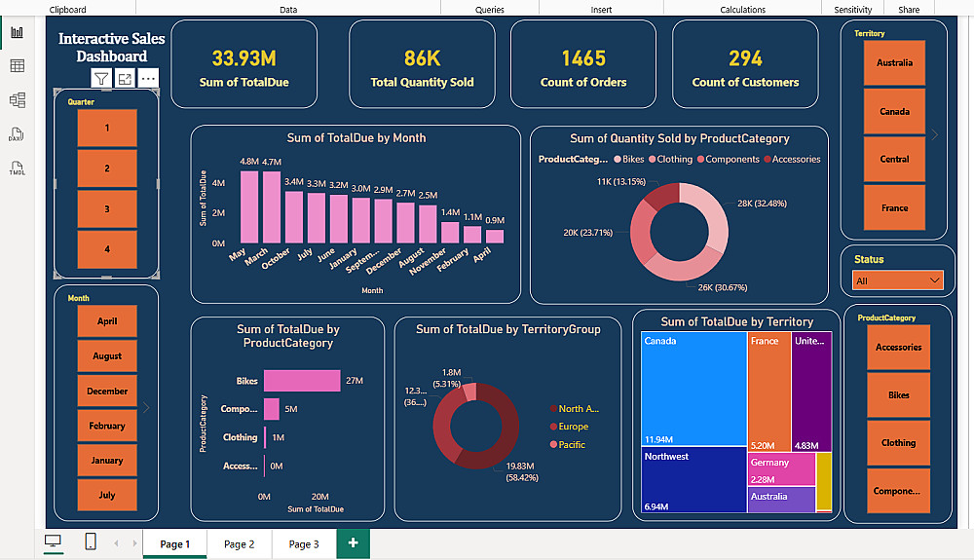Open the Status dropdown showing All
The width and height of the screenshot is (974, 560).
coord(898,280)
